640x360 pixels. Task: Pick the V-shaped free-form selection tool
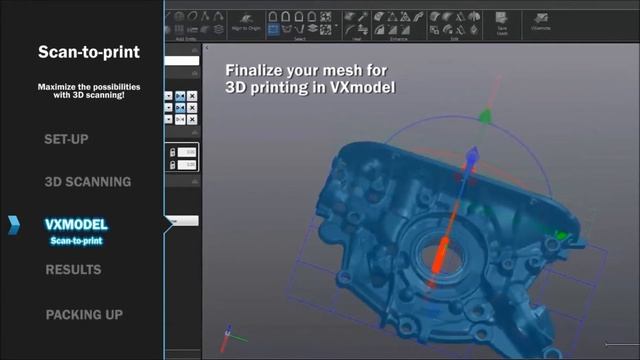click(x=299, y=29)
